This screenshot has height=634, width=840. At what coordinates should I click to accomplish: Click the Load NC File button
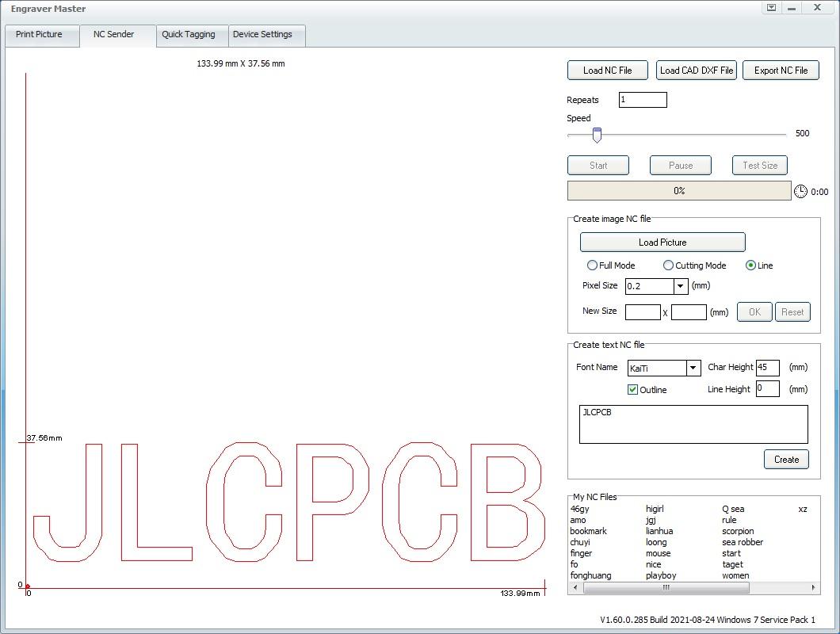608,71
